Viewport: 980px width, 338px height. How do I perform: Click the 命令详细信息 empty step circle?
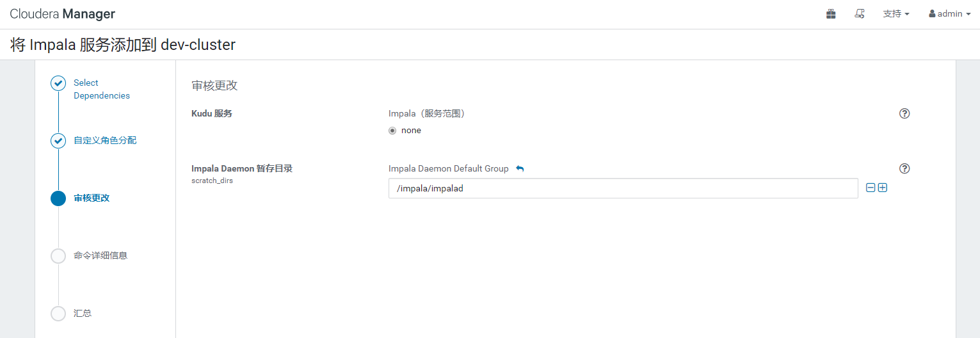(x=58, y=256)
